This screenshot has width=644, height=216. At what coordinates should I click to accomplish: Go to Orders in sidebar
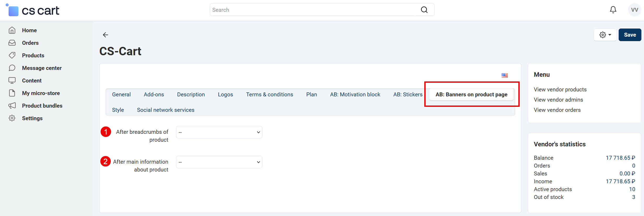pyautogui.click(x=30, y=43)
